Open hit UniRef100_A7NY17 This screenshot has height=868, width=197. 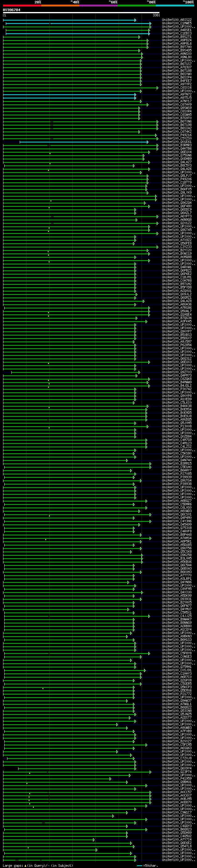177,101
